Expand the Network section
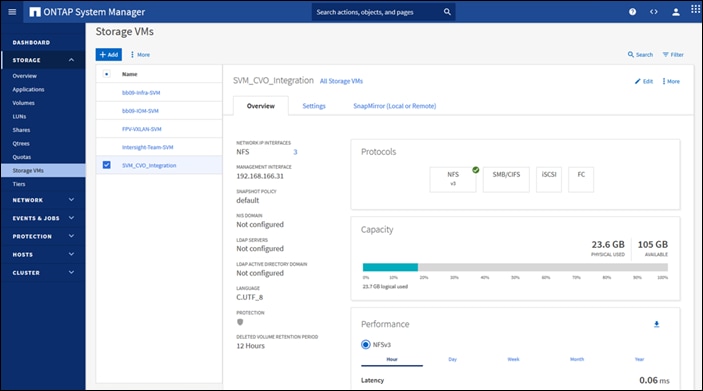Viewport: 703px width, 391px height. coord(71,200)
